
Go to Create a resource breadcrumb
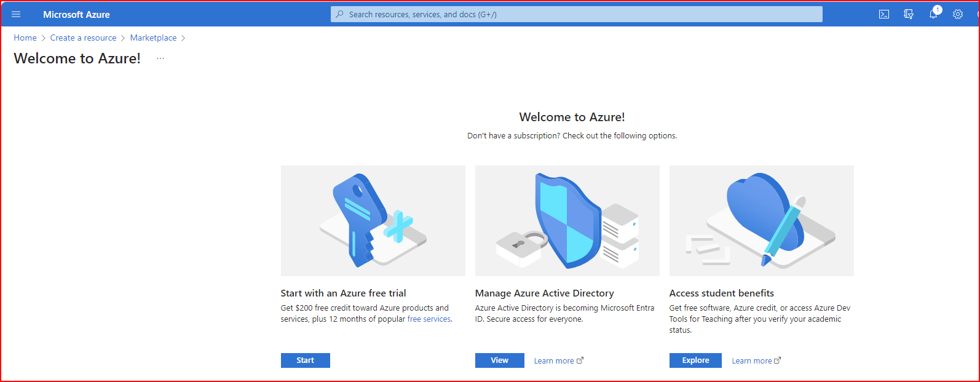pos(83,38)
